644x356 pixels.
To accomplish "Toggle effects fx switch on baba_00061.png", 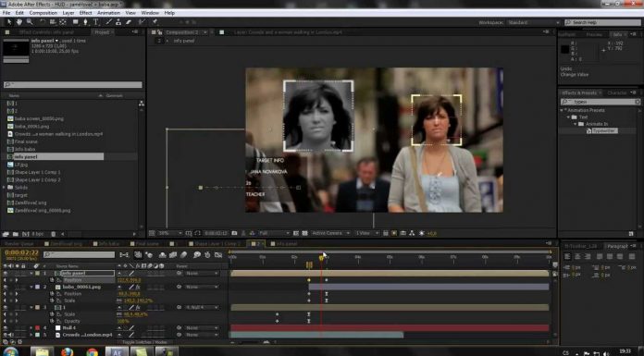I will pyautogui.click(x=138, y=287).
